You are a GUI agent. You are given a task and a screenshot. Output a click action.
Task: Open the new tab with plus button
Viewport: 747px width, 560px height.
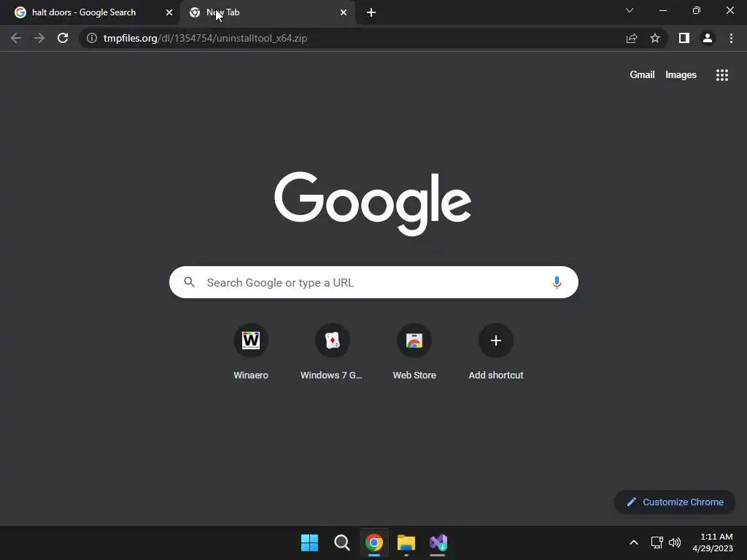tap(371, 12)
